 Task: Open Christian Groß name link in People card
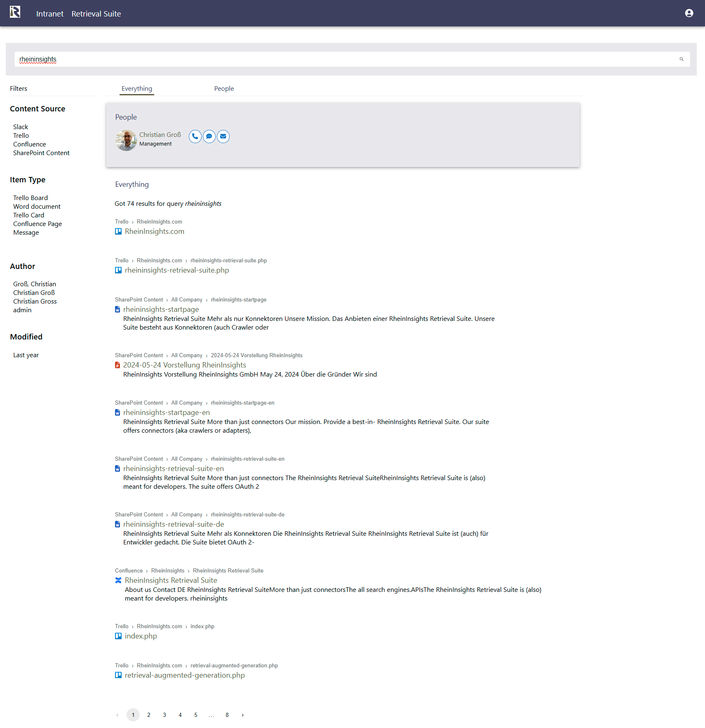160,135
